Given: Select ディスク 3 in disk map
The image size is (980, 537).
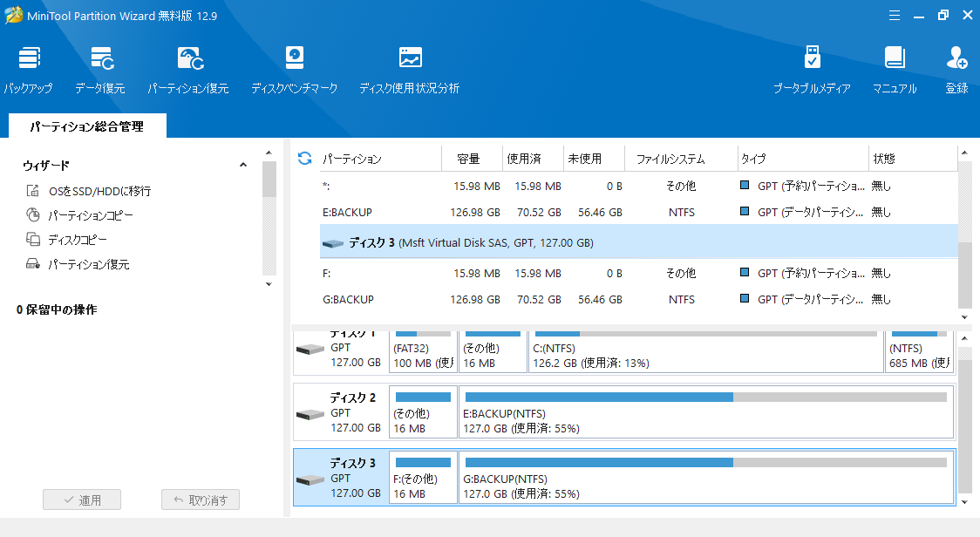Looking at the screenshot, I should 341,479.
